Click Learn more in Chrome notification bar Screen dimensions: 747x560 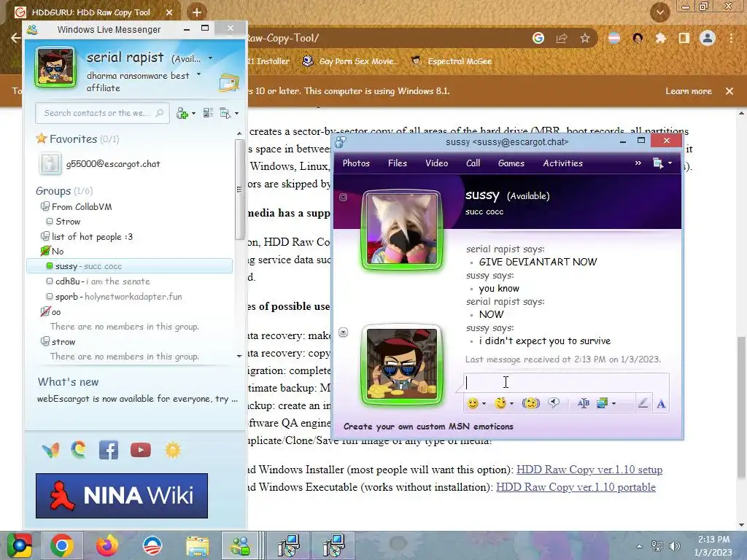[x=689, y=91]
